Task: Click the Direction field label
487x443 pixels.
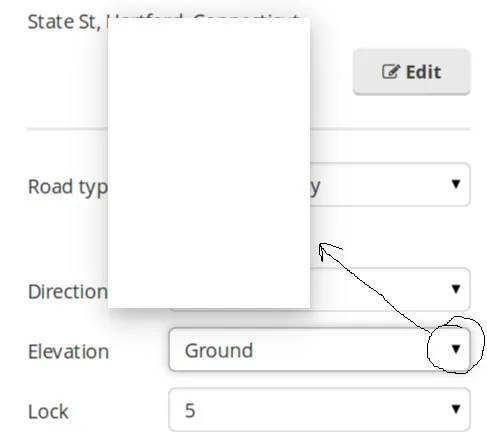Action: 68,291
